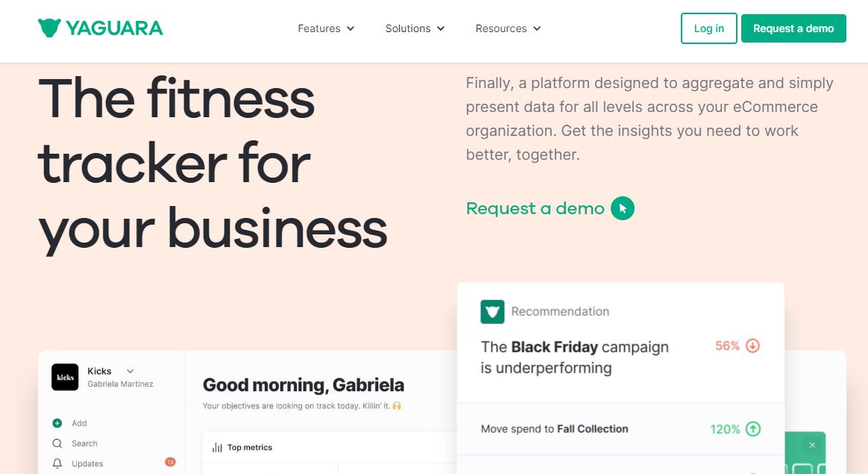Click the green up-arrow icon next to 120%

752,429
